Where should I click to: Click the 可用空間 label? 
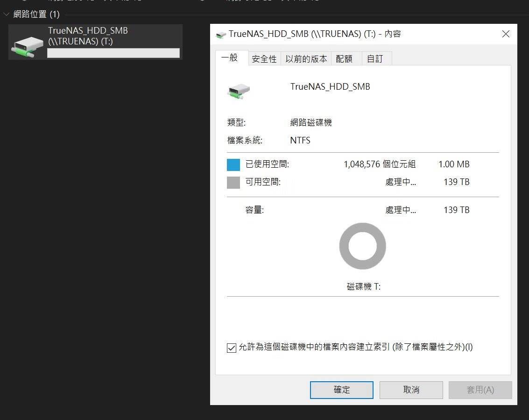tap(263, 182)
